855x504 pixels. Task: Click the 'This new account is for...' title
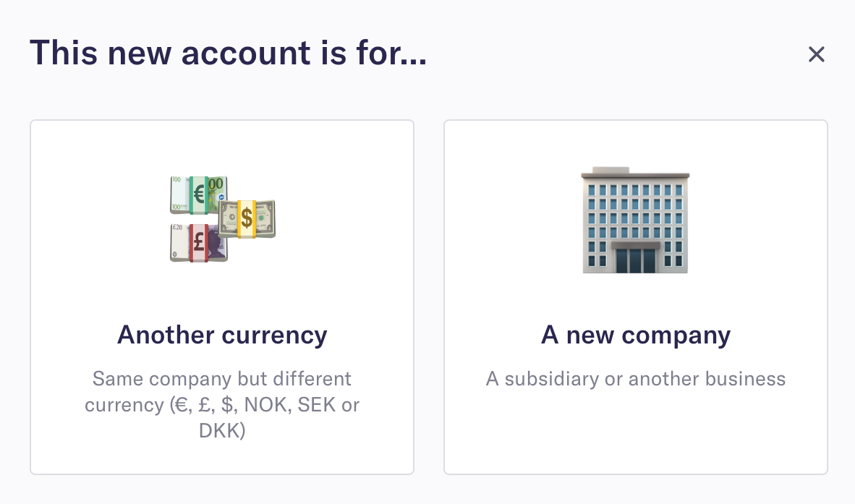pyautogui.click(x=228, y=53)
